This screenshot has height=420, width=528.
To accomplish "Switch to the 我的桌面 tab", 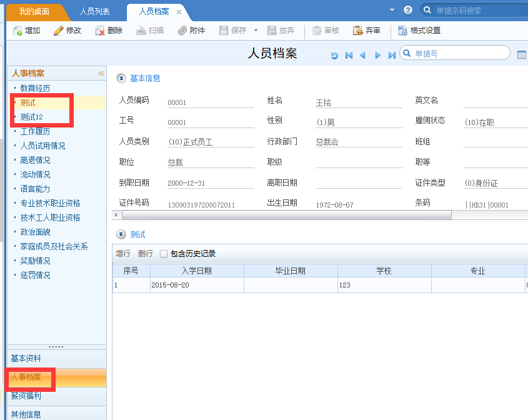I will [x=34, y=11].
